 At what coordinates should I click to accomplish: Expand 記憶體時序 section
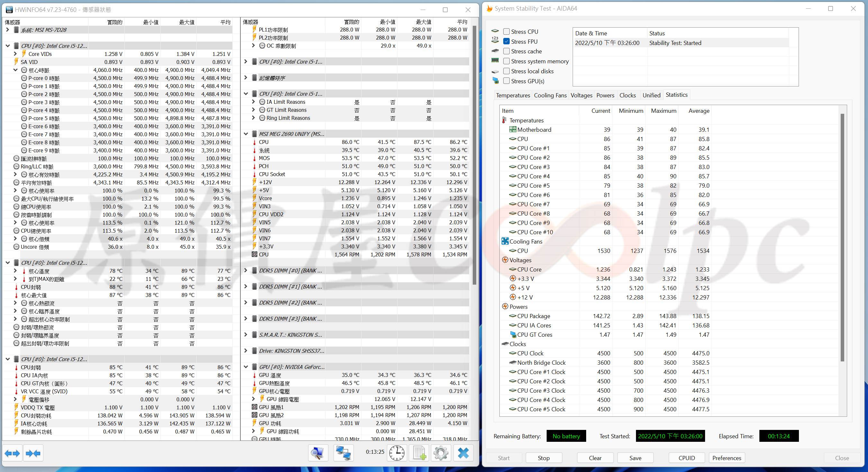pyautogui.click(x=246, y=78)
